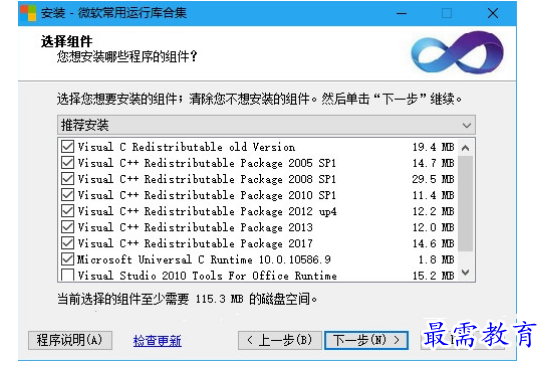The image size is (545, 366).
Task: Click the installer title bar logo icon
Action: coord(28,13)
